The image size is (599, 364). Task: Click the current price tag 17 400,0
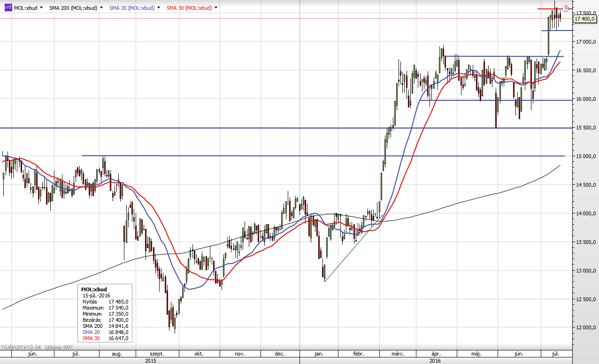(585, 19)
